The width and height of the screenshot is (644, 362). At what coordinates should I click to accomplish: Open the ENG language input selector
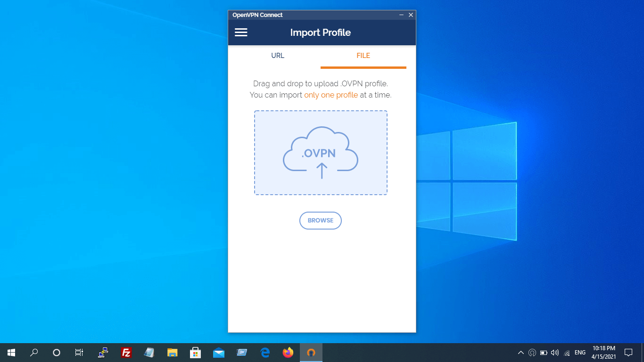(x=580, y=353)
